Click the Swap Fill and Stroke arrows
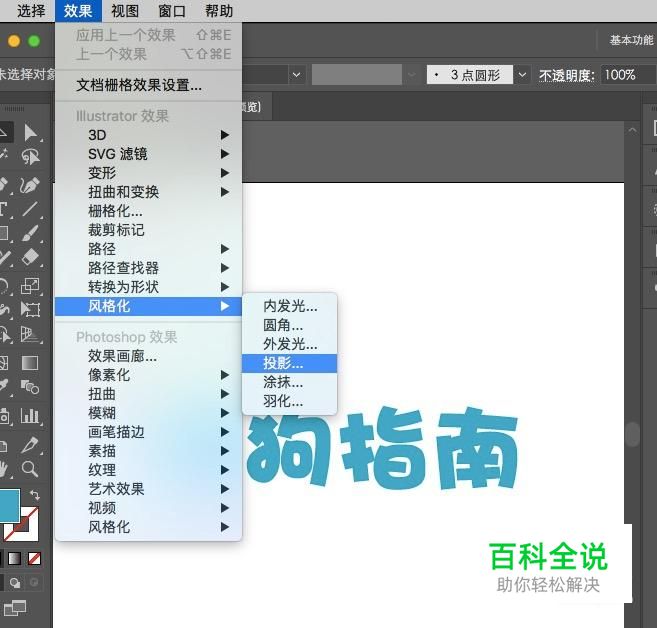657x628 pixels. click(35, 495)
